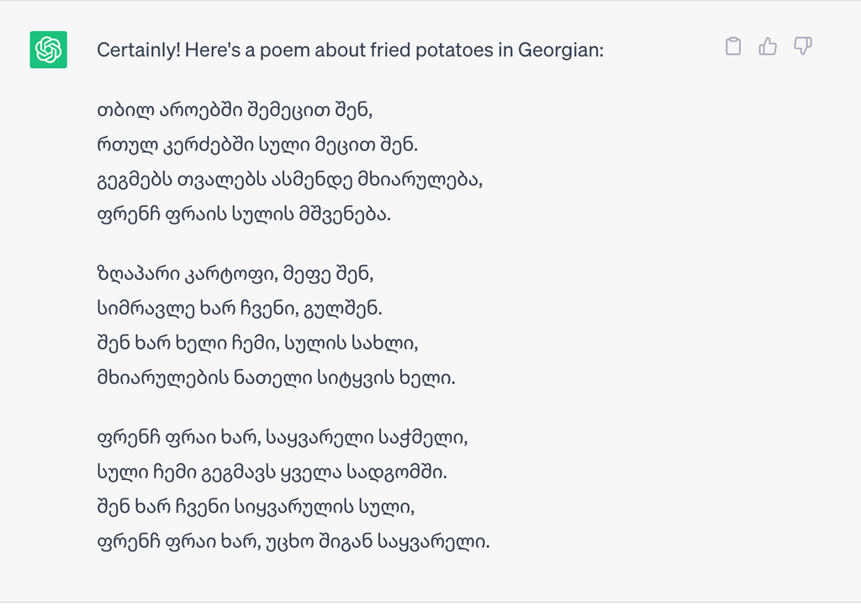The image size is (861, 616).
Task: Copy the response with the clipboard icon
Action: pos(733,46)
